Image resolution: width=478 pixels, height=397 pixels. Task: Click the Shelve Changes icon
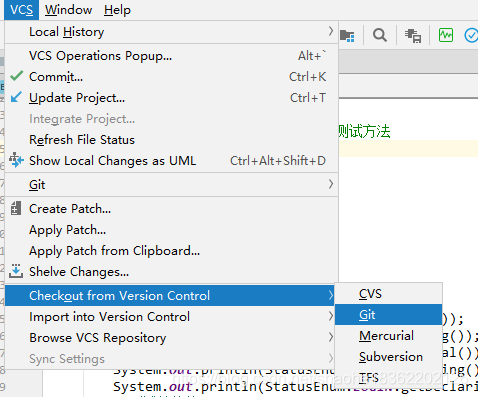tap(16, 271)
